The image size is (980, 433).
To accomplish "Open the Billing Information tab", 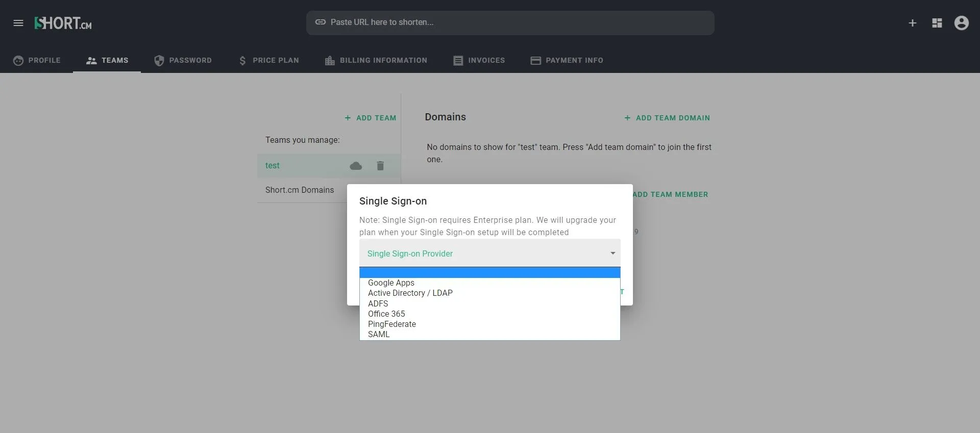I will (x=376, y=60).
